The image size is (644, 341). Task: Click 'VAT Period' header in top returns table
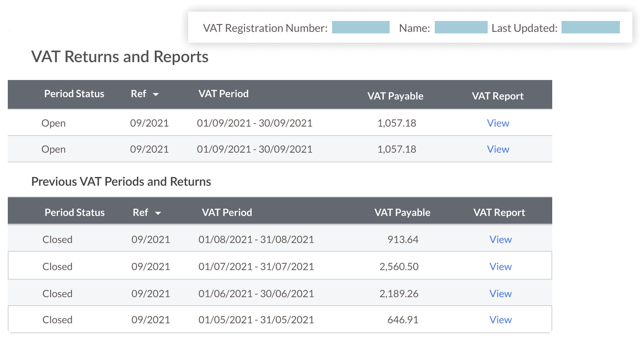(x=224, y=94)
